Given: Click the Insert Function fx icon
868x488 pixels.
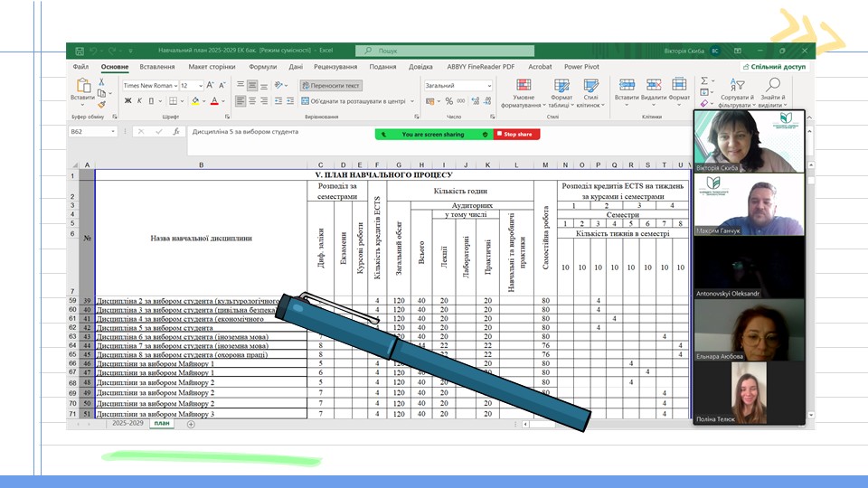Looking at the screenshot, I should pyautogui.click(x=176, y=132).
